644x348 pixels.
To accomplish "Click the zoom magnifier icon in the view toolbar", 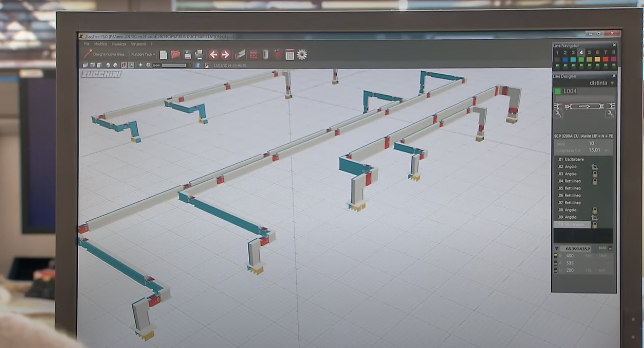I will click(x=148, y=65).
